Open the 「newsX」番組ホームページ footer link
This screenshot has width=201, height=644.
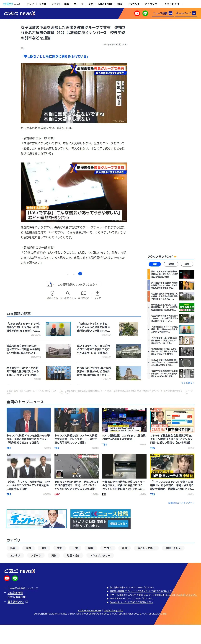[22, 588]
